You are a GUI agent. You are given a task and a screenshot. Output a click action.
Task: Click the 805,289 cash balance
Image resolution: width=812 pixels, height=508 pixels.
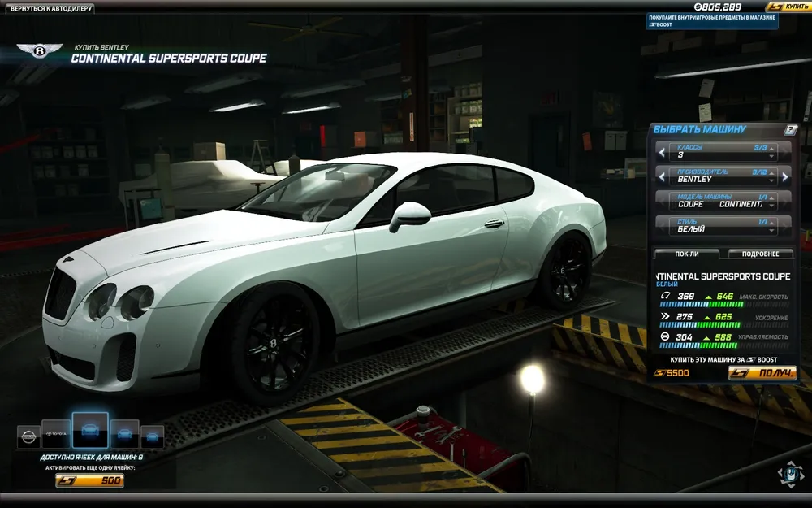point(718,7)
